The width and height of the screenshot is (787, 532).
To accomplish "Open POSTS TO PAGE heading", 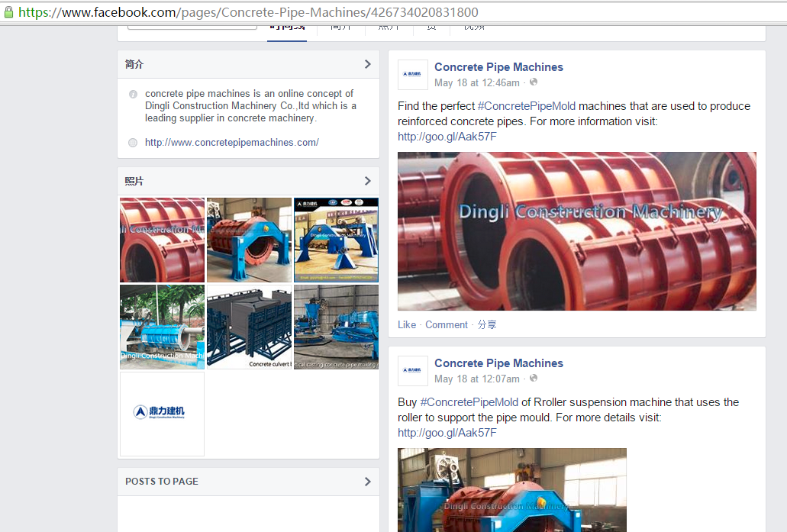I will tap(162, 482).
